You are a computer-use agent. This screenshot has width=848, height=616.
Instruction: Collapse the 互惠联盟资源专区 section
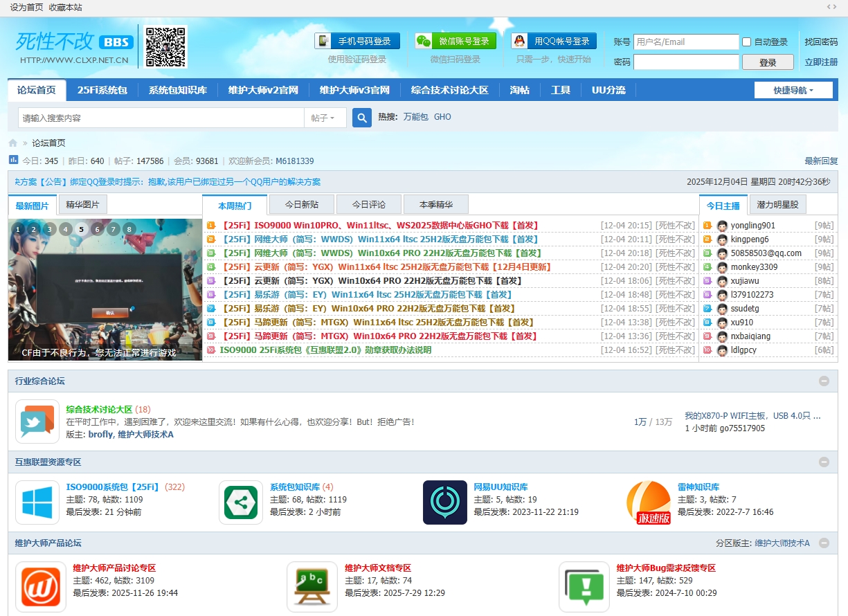824,462
